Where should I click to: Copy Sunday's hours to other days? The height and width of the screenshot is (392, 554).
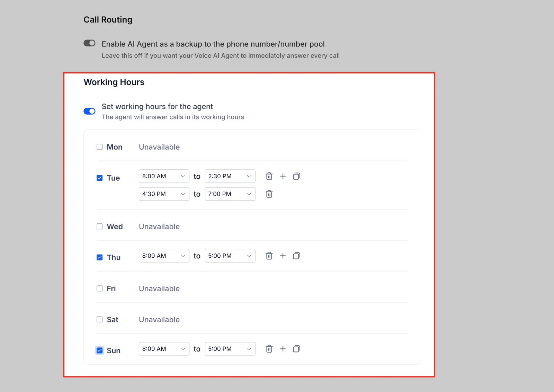click(296, 349)
